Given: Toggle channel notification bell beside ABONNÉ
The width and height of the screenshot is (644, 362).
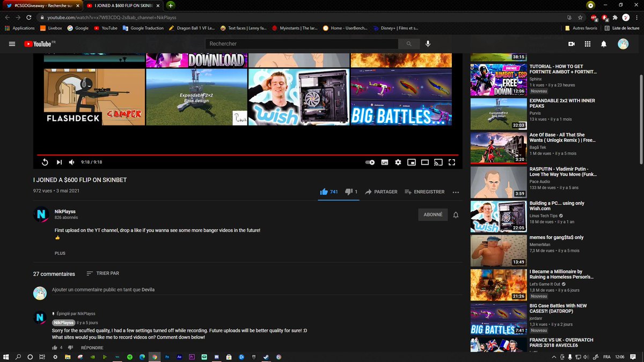Looking at the screenshot, I should pyautogui.click(x=456, y=215).
